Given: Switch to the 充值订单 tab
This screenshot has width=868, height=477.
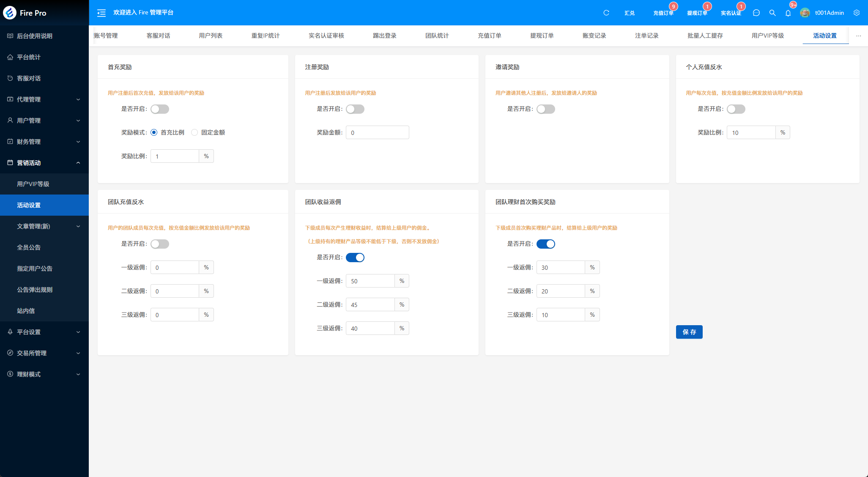Looking at the screenshot, I should tap(489, 36).
